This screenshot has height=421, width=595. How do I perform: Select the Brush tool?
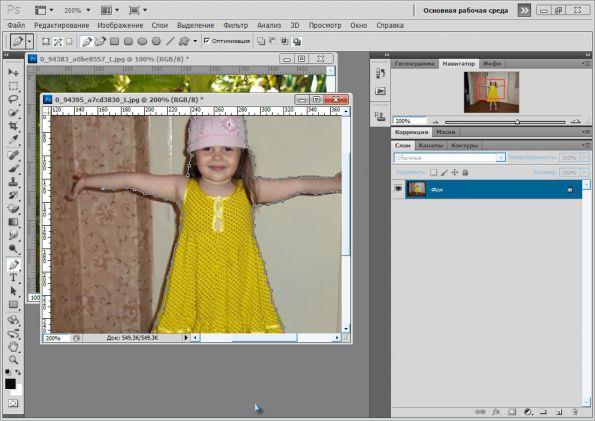coord(13,168)
